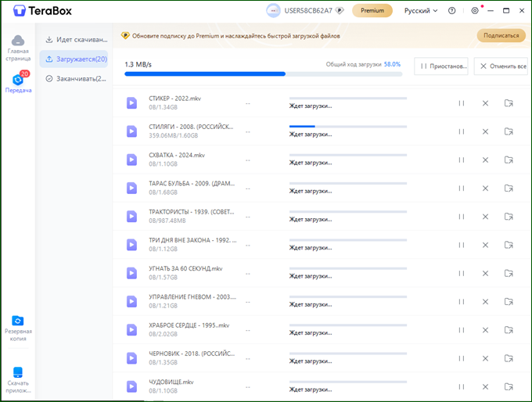Cancel ЧУДОВИЩЕ.mkv upload
The height and width of the screenshot is (402, 532).
486,386
